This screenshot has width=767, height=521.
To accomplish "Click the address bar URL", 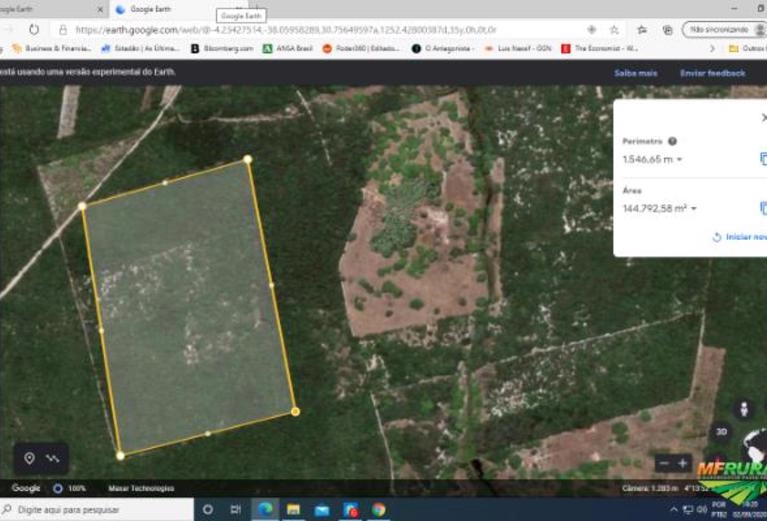I will point(286,30).
